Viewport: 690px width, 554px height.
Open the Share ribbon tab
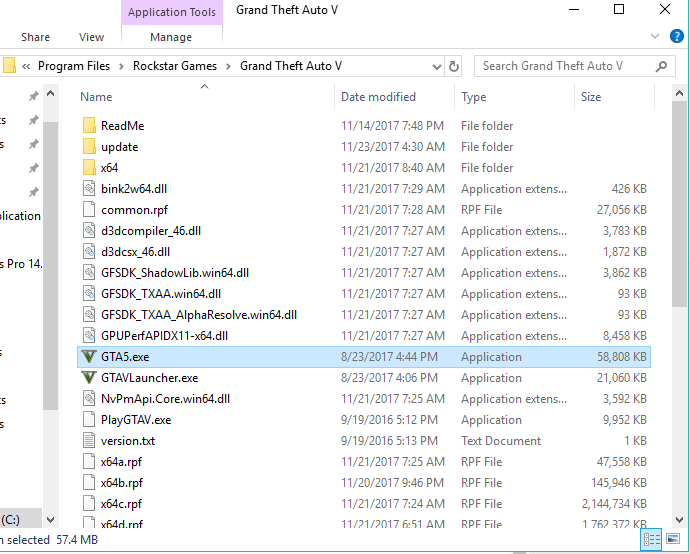pyautogui.click(x=35, y=37)
